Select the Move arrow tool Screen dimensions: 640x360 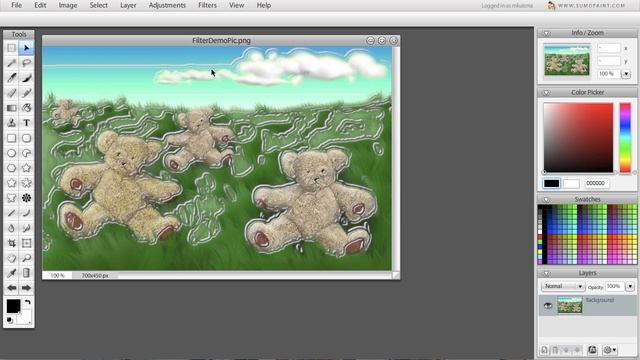point(27,48)
